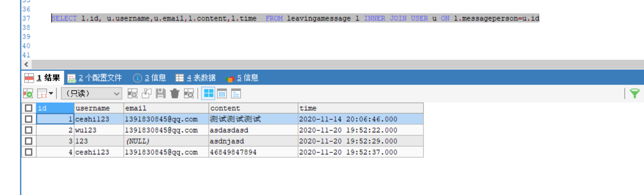
Task: Select the id cell showing 4
Action: [x=55, y=152]
